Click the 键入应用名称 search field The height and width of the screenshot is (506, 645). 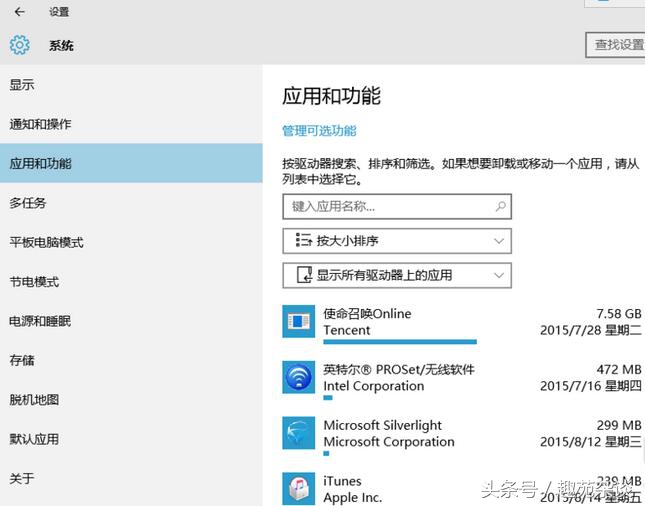[397, 206]
